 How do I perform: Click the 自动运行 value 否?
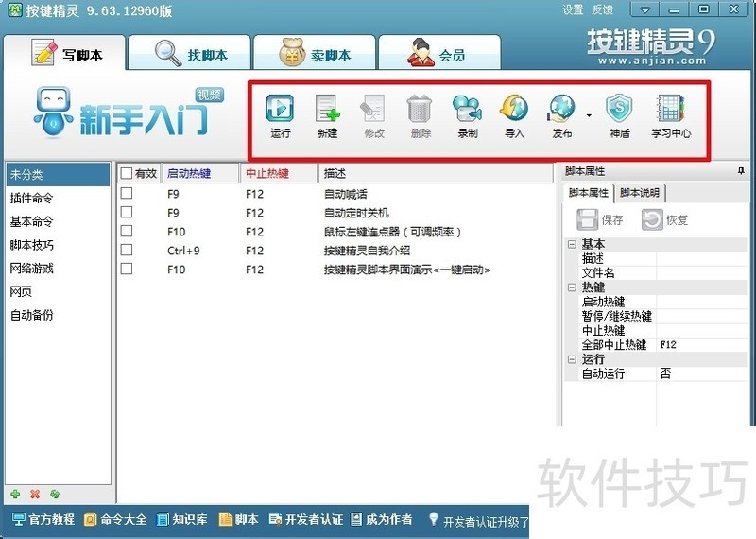[702, 374]
